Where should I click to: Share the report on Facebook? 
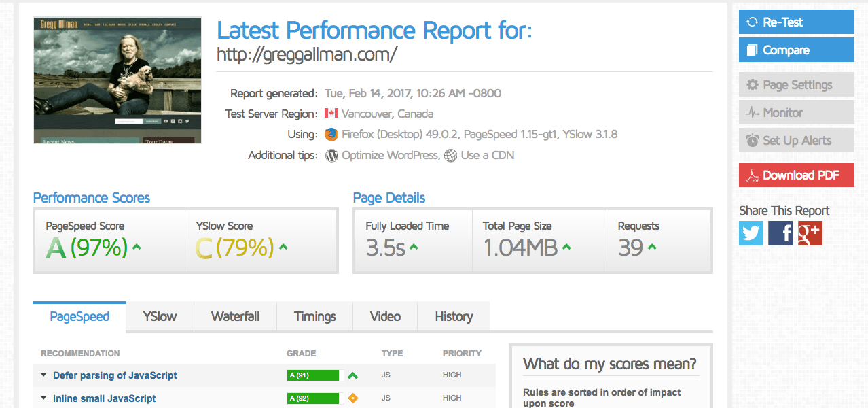coord(780,233)
